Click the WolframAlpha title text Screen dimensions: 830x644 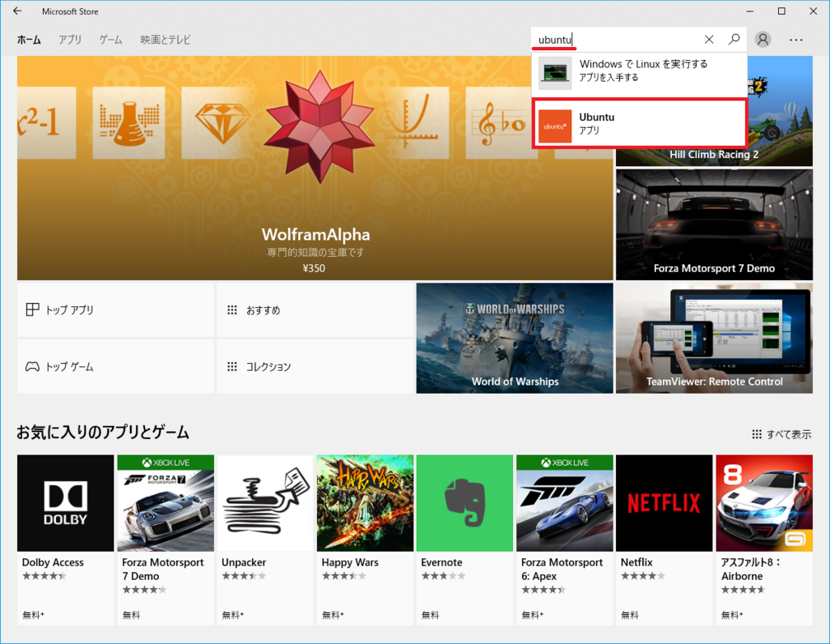[315, 234]
